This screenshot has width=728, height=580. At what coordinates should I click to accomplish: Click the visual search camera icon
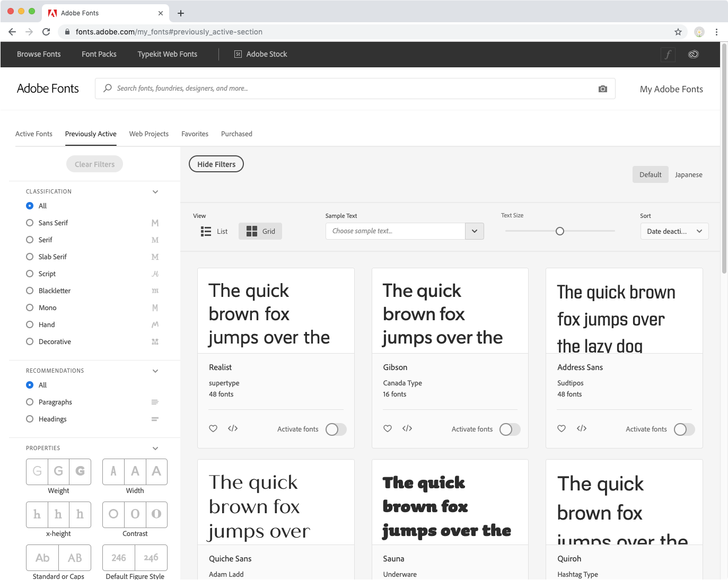pos(602,89)
